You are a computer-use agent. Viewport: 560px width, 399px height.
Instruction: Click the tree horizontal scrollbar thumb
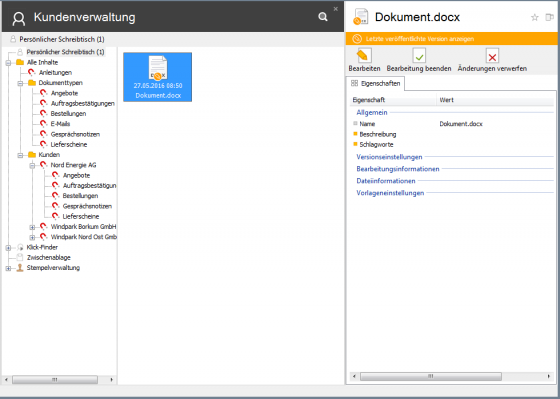pos(55,379)
